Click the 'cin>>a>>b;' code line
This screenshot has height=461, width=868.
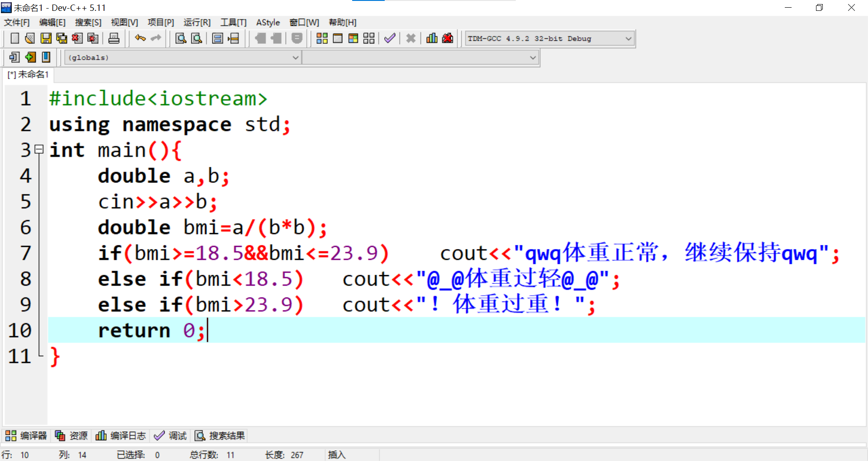tap(158, 202)
